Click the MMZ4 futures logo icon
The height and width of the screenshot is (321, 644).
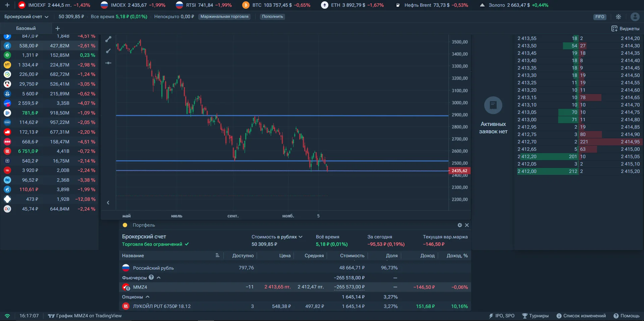coord(126,287)
